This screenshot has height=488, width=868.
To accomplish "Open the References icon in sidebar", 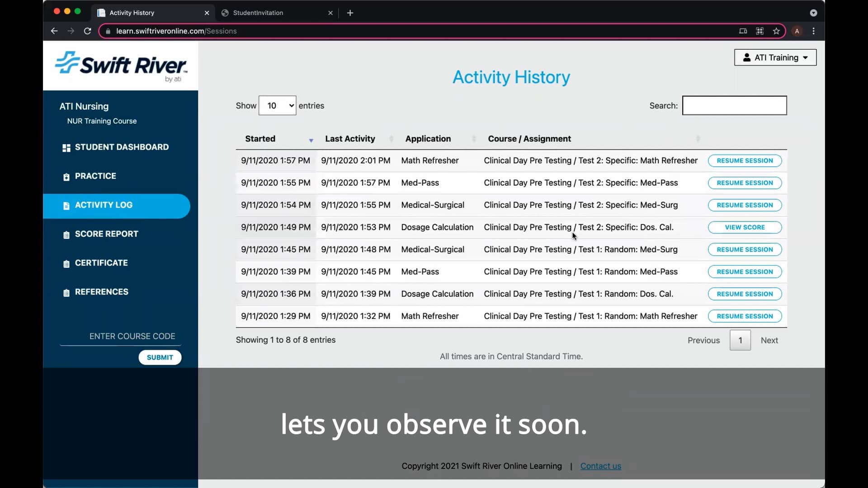I will tap(66, 292).
